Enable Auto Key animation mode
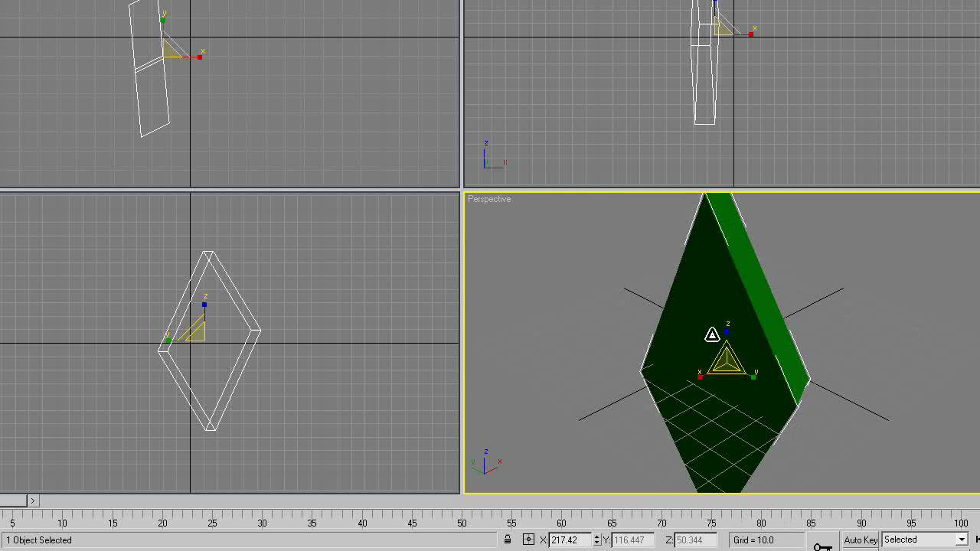This screenshot has width=980, height=551. pyautogui.click(x=860, y=540)
